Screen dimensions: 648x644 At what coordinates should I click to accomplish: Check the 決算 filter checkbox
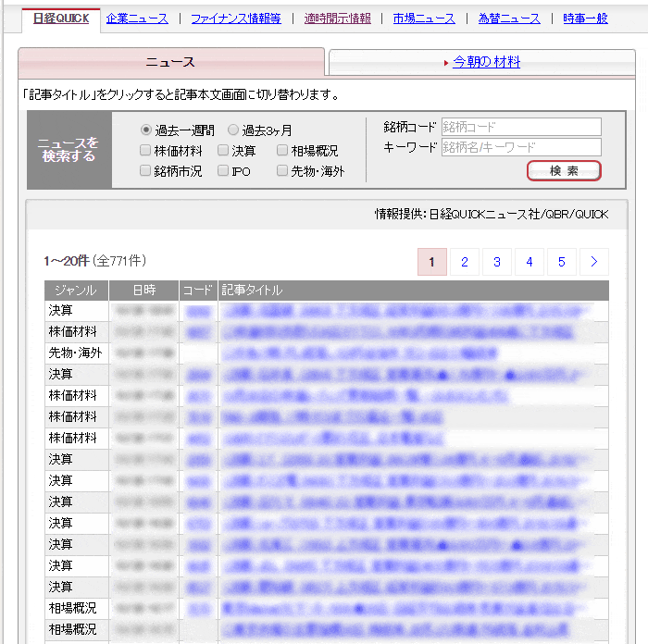(223, 151)
